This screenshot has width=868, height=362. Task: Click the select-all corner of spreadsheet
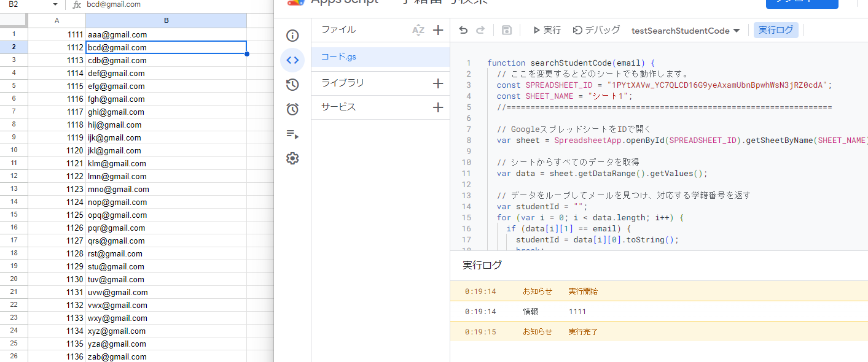pyautogui.click(x=14, y=21)
